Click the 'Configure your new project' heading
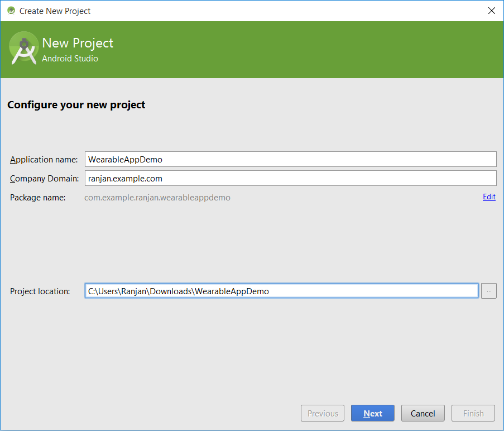Screen dimensions: 504x431 coord(76,105)
